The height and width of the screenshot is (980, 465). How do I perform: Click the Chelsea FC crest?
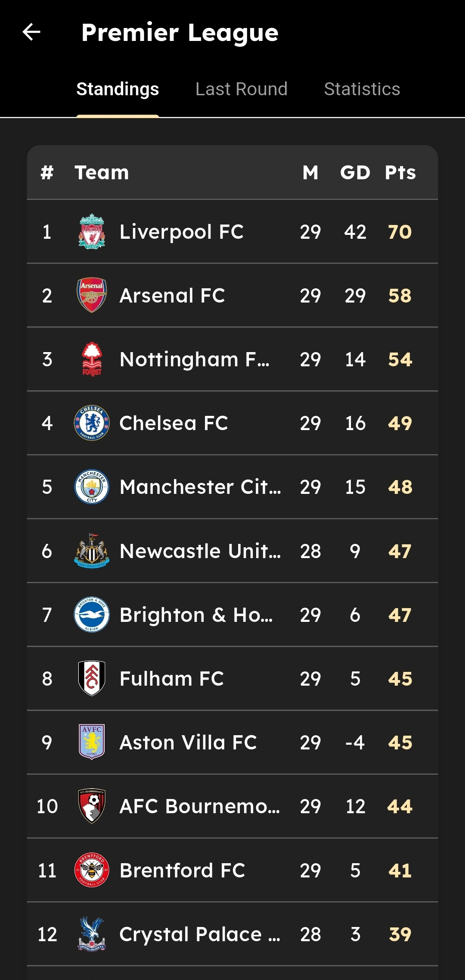[x=92, y=423]
